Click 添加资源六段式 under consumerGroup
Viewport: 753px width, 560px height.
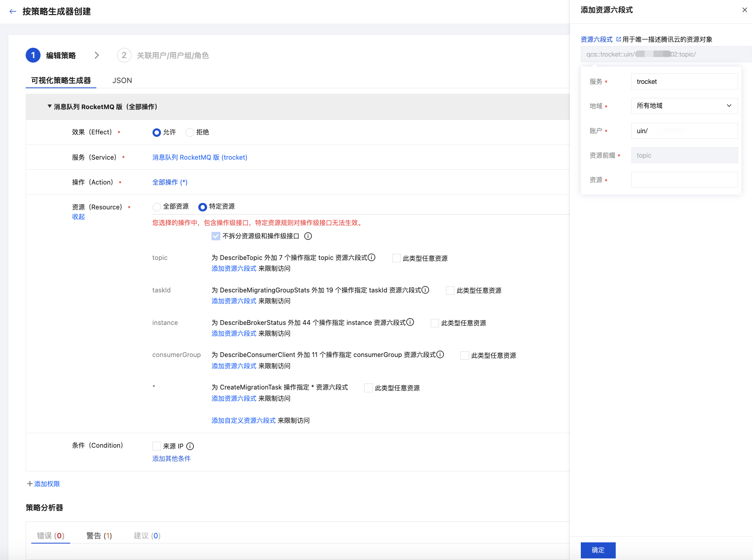click(234, 366)
